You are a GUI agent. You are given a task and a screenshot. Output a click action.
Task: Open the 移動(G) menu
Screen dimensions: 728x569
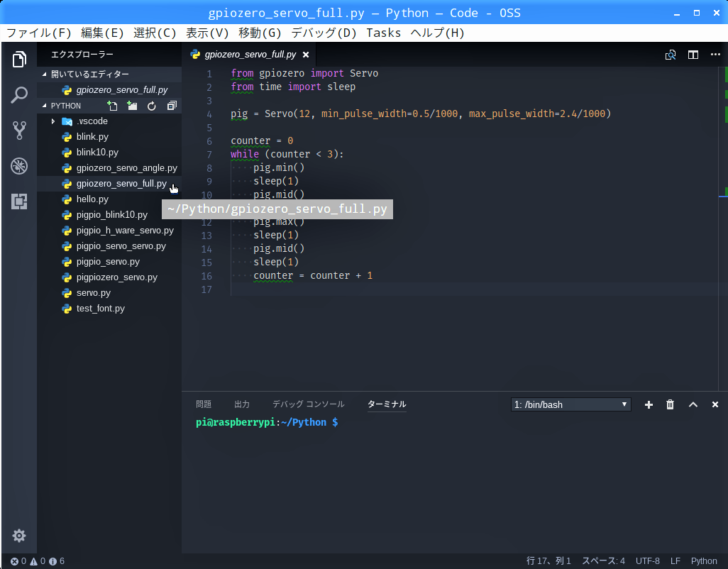pos(260,33)
